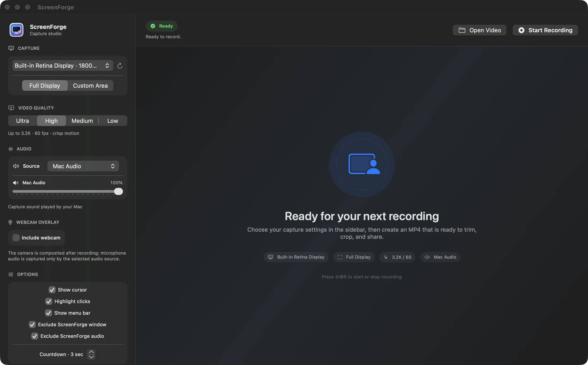
Task: Click the Mac Audio summary chip
Action: pos(440,257)
